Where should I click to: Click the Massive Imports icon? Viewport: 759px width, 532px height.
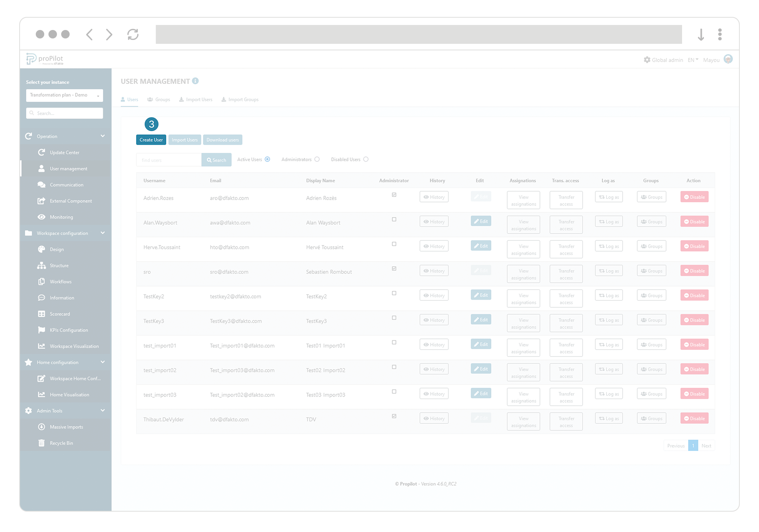[42, 427]
